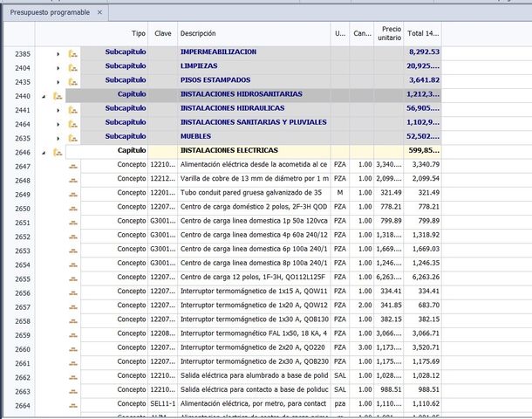Screen dimensions: 532x419
Task: Click the Precio unitario column header
Action: click(389, 34)
